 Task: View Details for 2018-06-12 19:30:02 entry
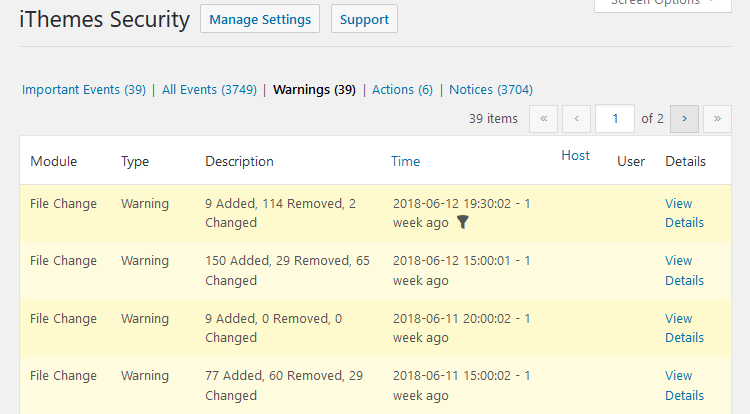684,213
